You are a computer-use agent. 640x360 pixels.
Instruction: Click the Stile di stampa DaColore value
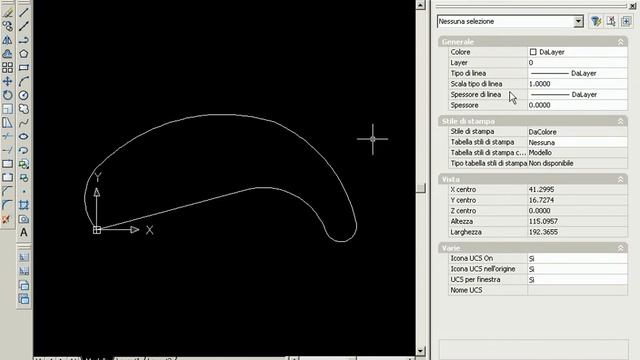point(578,132)
